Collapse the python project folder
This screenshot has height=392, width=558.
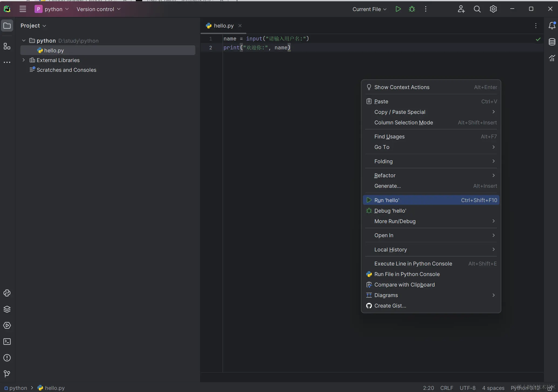point(24,40)
